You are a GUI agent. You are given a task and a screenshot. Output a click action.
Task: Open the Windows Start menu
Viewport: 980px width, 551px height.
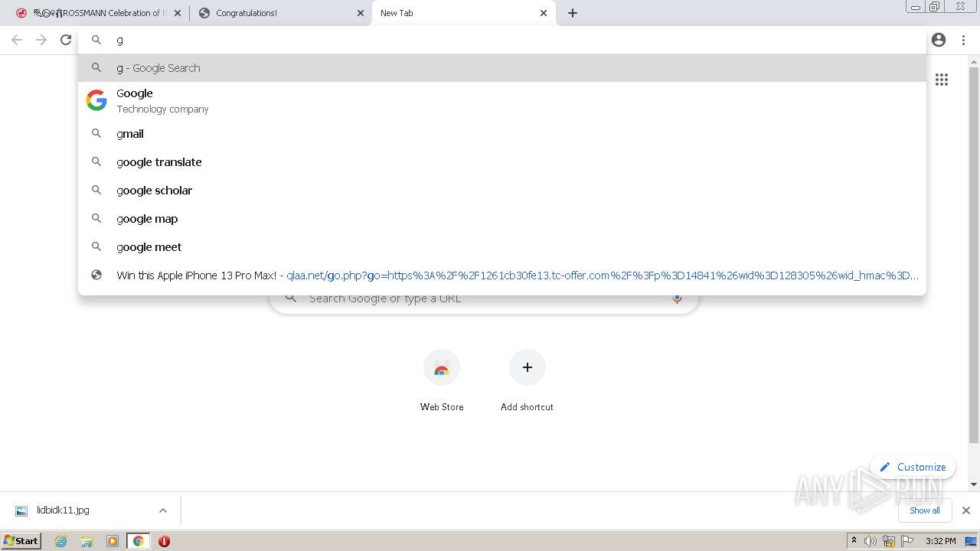pos(21,541)
